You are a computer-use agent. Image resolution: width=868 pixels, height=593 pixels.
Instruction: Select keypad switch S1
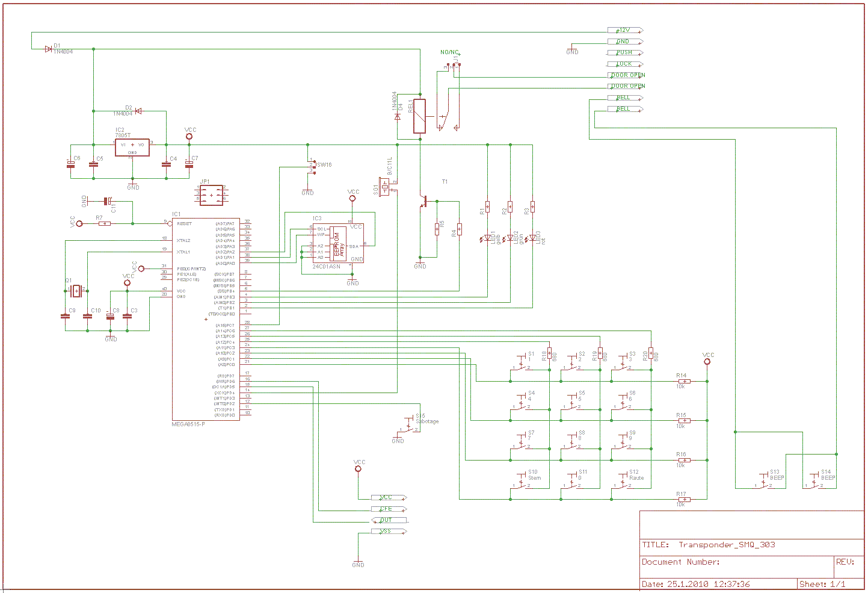coord(521,364)
